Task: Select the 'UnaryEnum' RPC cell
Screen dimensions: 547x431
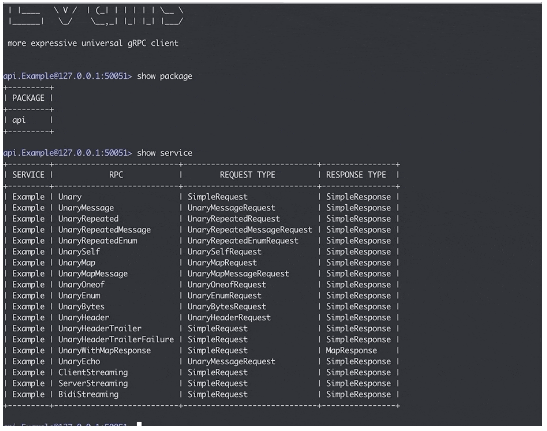Action: pyautogui.click(x=79, y=296)
